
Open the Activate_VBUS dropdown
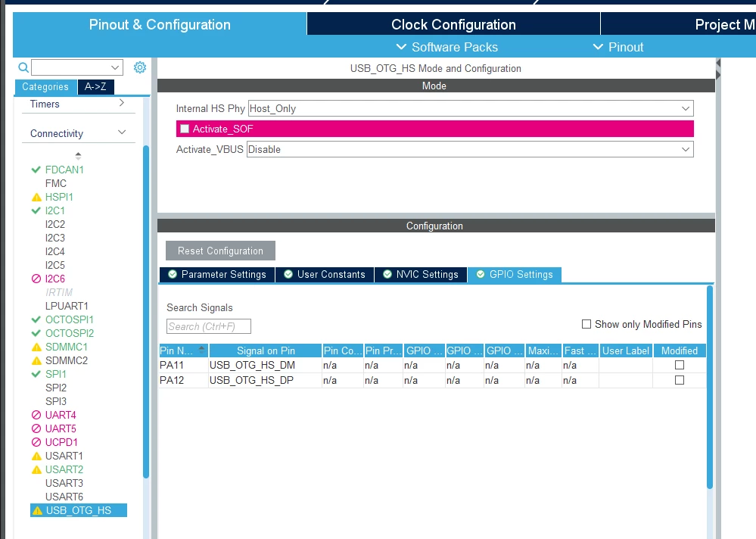tap(470, 149)
